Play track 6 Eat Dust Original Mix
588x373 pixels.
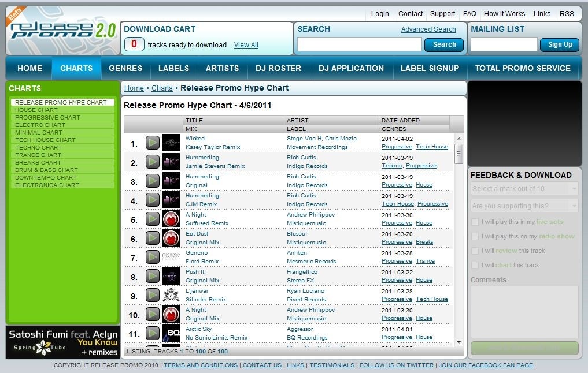[x=153, y=238]
